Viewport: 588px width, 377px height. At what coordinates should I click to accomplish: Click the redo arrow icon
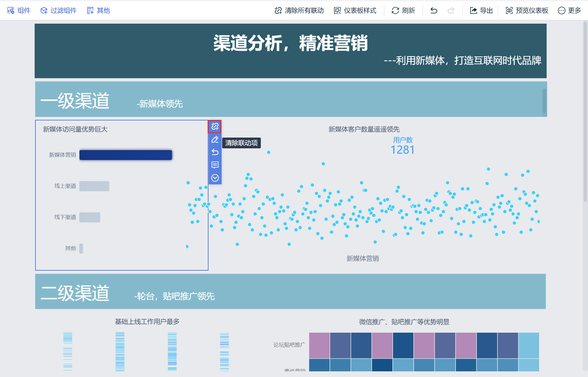tap(451, 10)
